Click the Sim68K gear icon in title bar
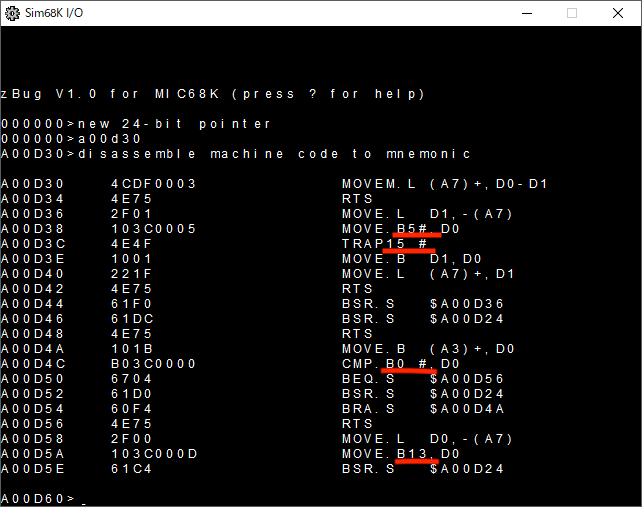 (12, 13)
